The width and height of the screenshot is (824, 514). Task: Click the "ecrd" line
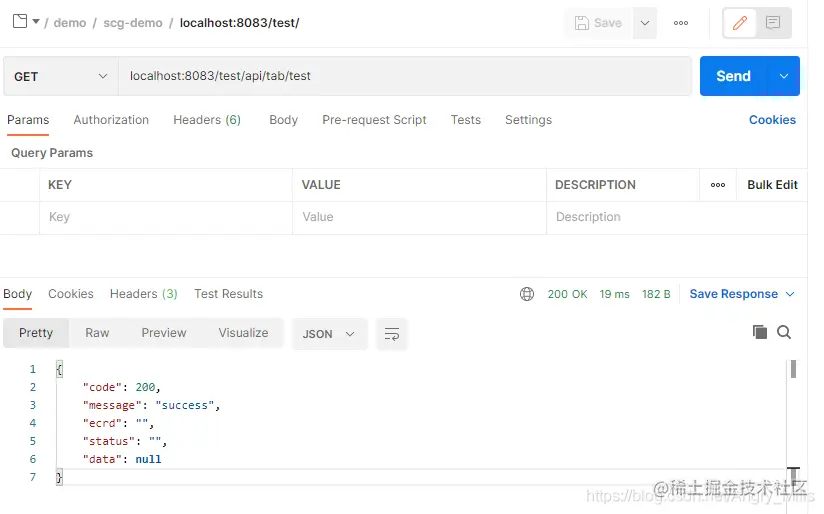click(119, 424)
